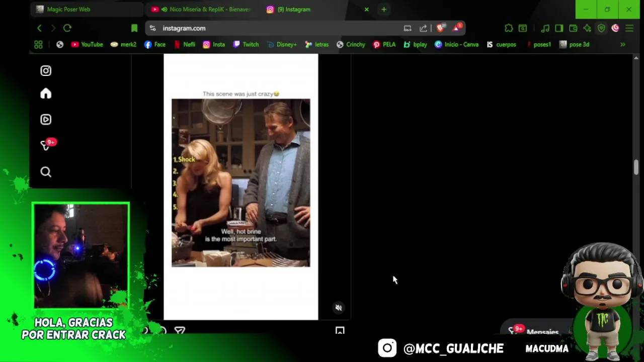The width and height of the screenshot is (644, 362).
Task: Reload the Instagram page
Action: tap(67, 28)
